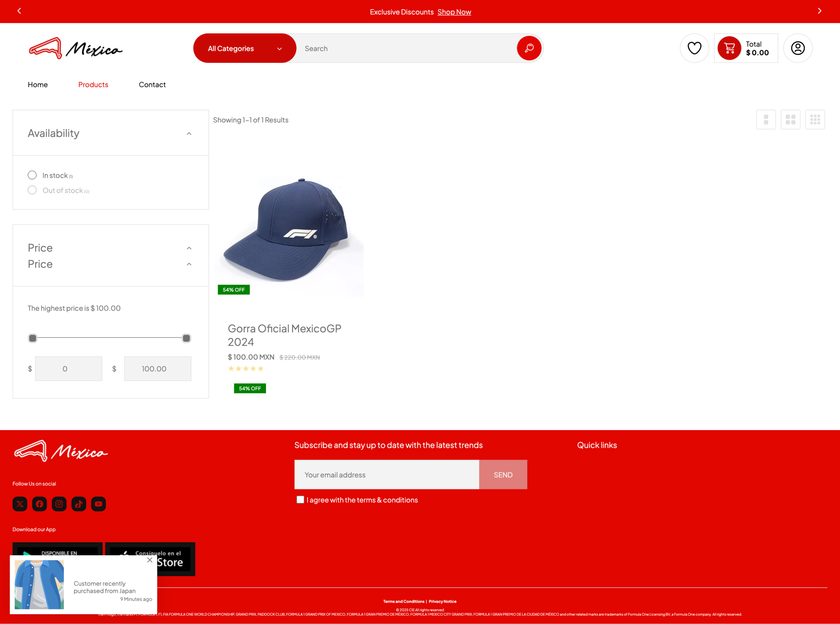
Task: Select the In stock filter
Action: point(32,175)
